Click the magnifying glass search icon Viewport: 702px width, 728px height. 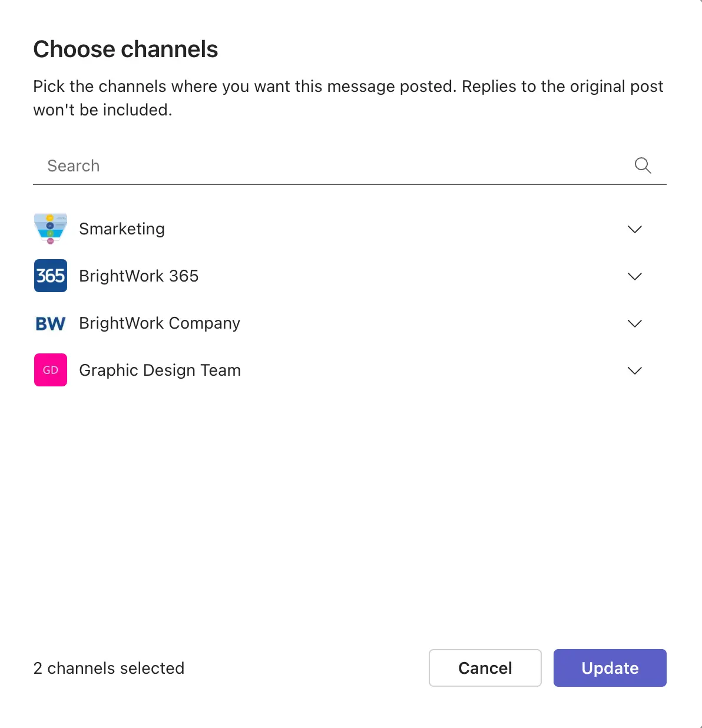(643, 166)
